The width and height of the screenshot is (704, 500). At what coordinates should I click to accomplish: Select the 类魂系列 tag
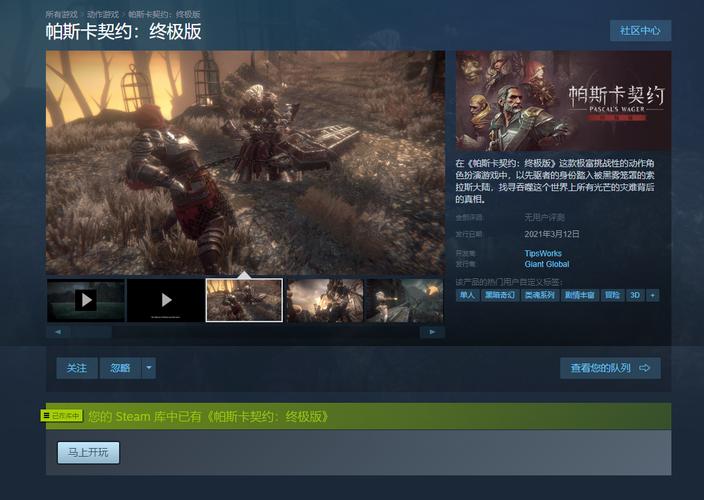coord(540,295)
